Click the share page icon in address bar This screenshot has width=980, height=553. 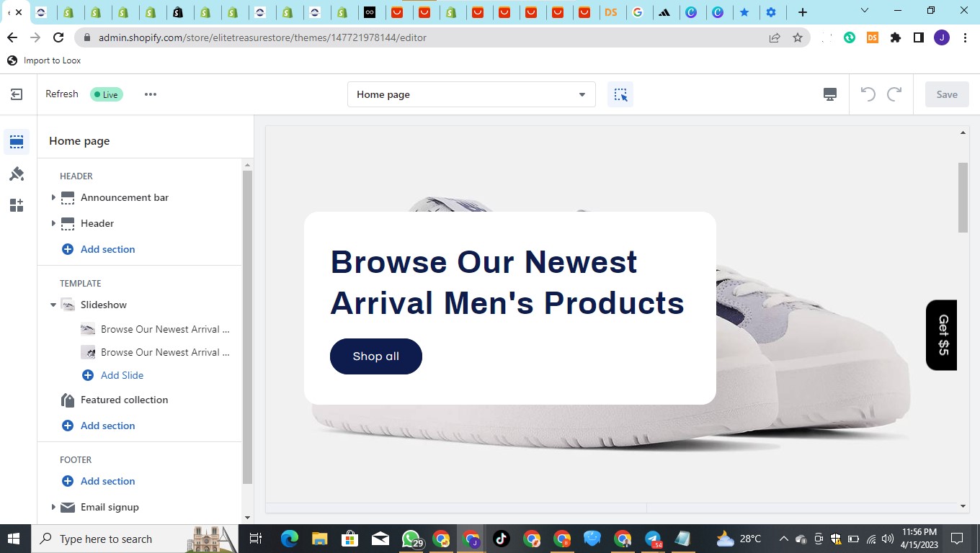click(775, 37)
